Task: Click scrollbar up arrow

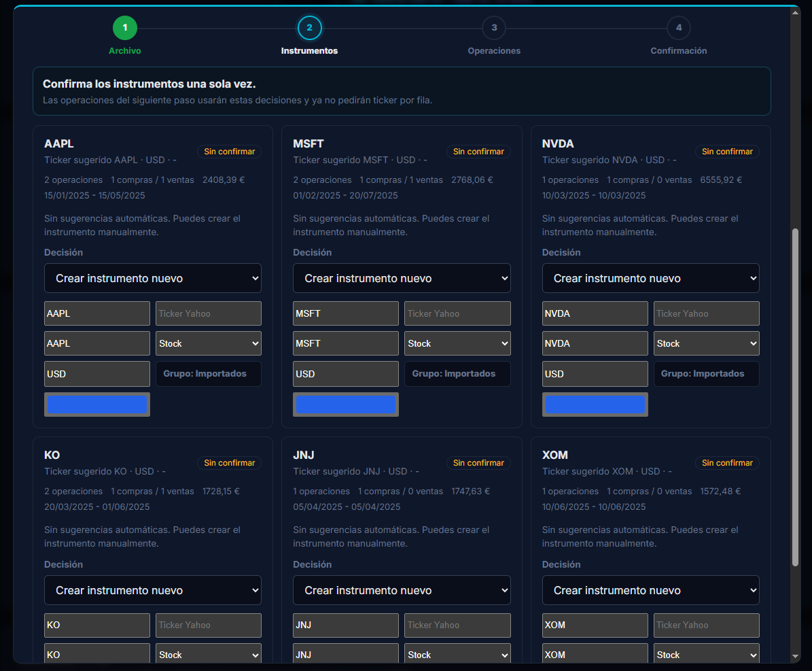Action: [x=795, y=12]
